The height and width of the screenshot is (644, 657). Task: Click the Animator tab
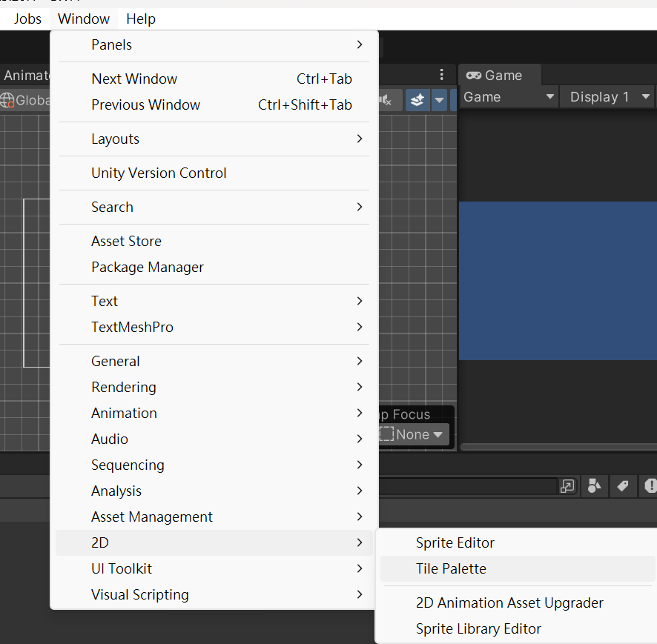click(25, 75)
